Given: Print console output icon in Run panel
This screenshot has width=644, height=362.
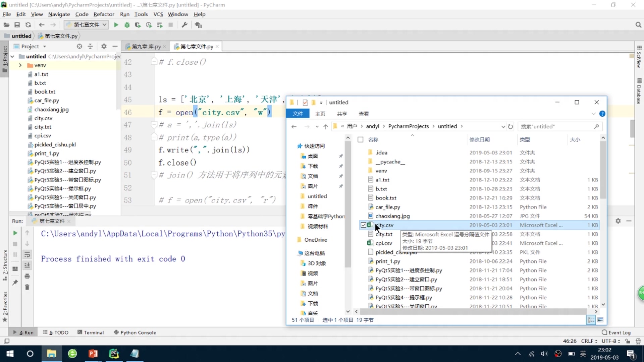Looking at the screenshot, I should [x=27, y=277].
